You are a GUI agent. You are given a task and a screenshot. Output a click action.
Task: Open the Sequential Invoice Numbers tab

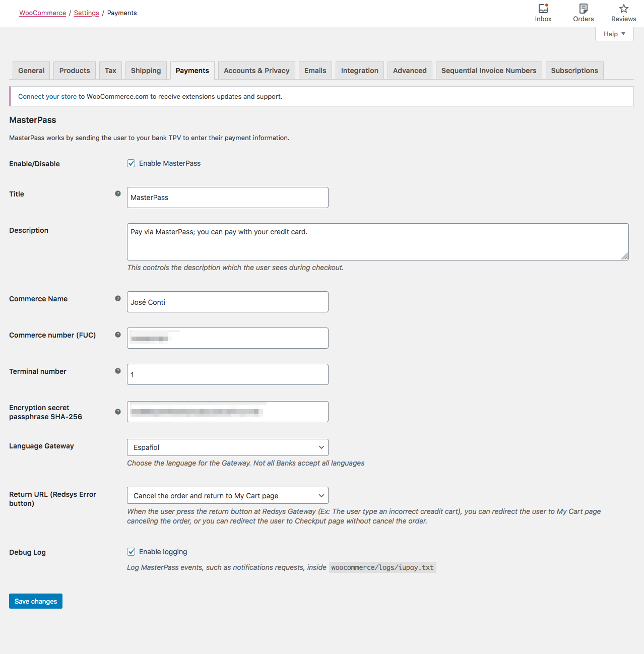(x=489, y=71)
